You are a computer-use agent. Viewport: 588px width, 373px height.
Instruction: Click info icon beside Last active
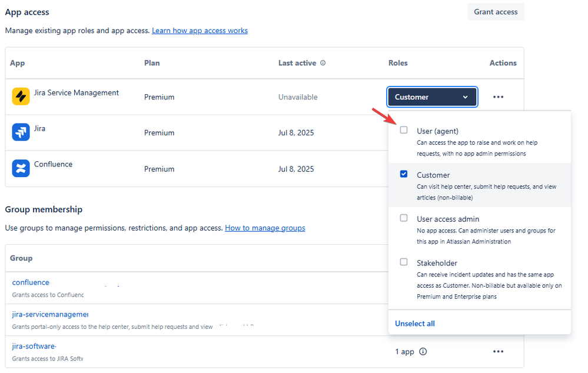[x=323, y=63]
